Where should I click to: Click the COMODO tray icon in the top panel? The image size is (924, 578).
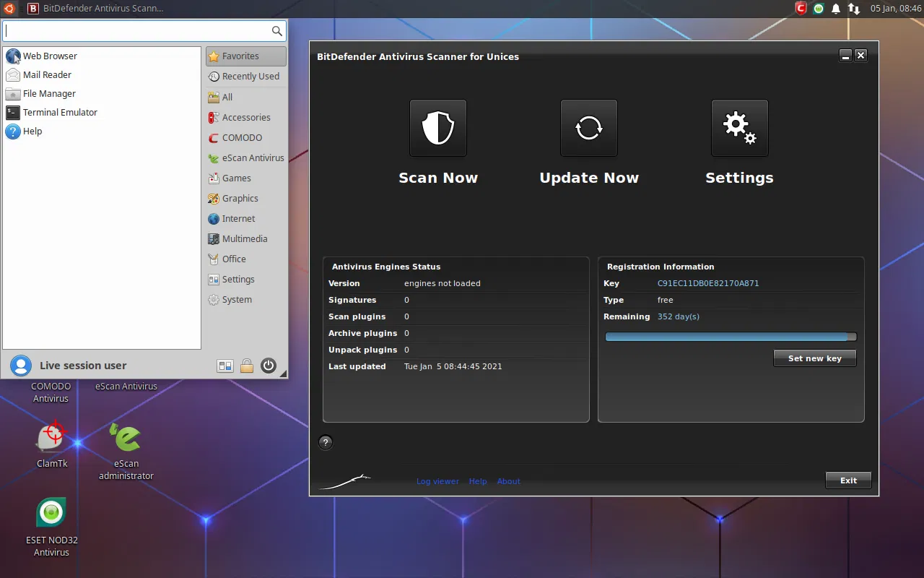point(801,9)
